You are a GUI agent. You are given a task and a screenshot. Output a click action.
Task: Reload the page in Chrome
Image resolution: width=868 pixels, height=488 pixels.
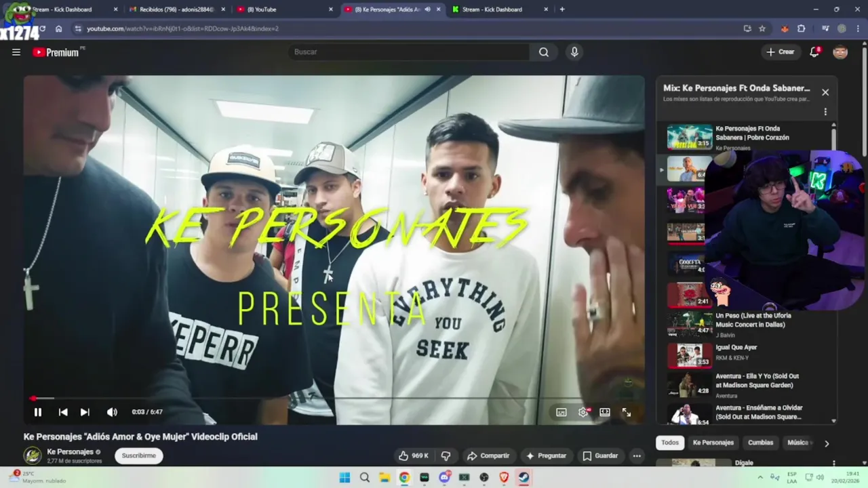point(42,28)
